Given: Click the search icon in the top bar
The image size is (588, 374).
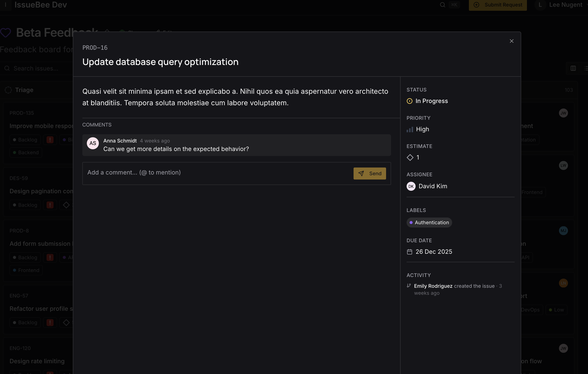Looking at the screenshot, I should click(x=442, y=4).
